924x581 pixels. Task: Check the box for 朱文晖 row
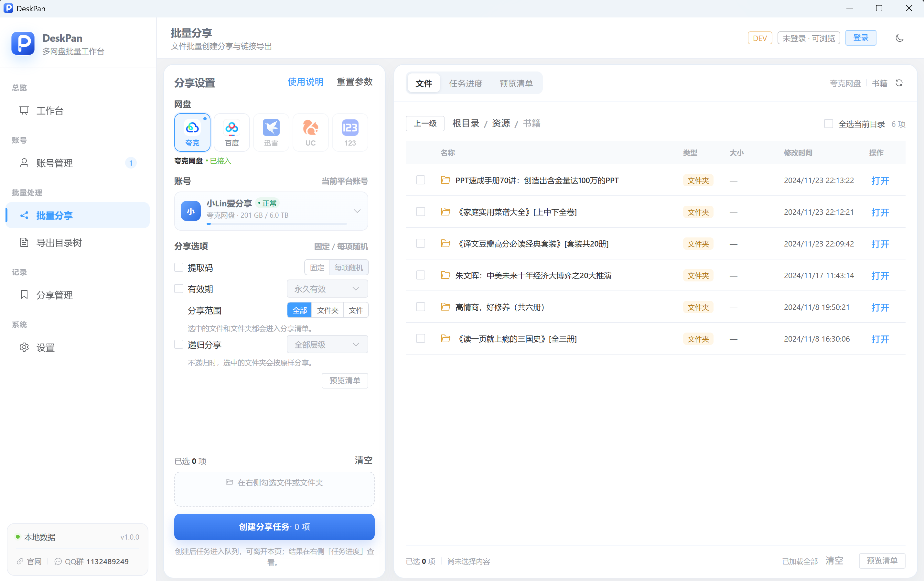(x=421, y=275)
